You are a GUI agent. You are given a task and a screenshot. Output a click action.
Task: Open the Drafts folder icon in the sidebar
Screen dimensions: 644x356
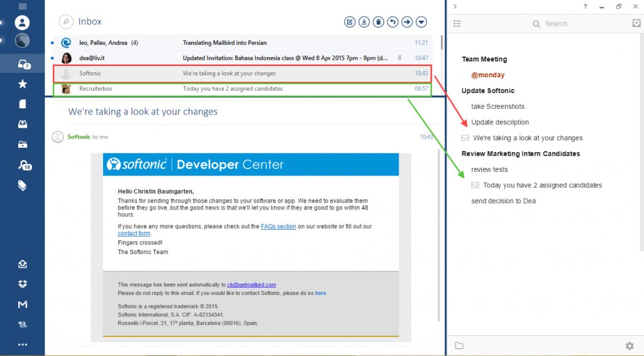(23, 104)
